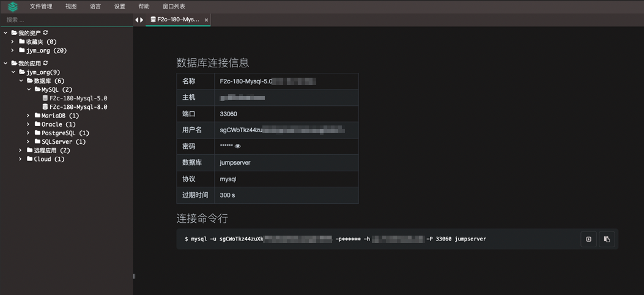Refresh the 我的资产 tree
This screenshot has height=295, width=644.
(x=45, y=33)
